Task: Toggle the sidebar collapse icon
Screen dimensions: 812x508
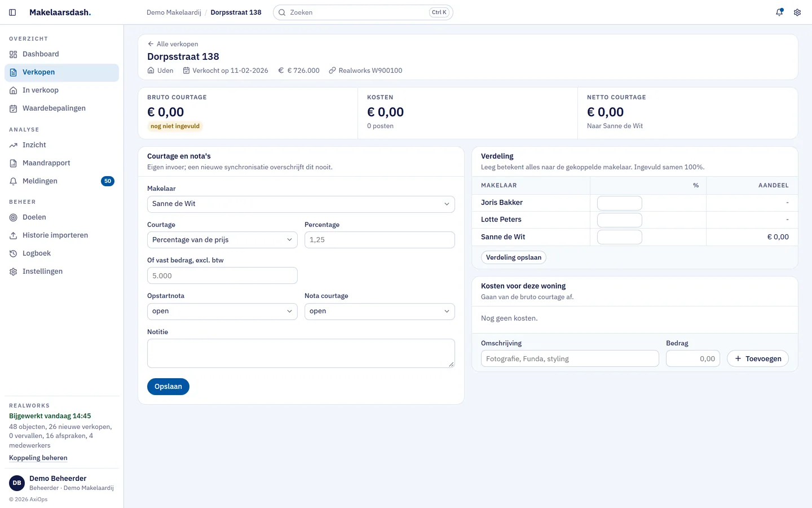Action: pyautogui.click(x=12, y=12)
